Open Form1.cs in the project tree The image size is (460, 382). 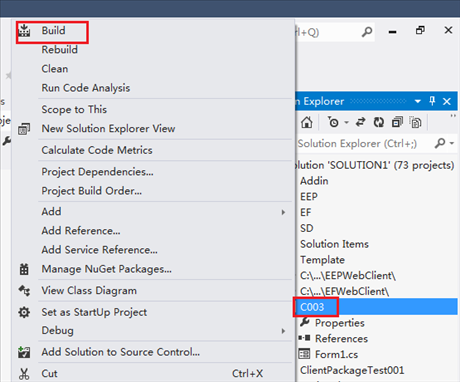336,354
